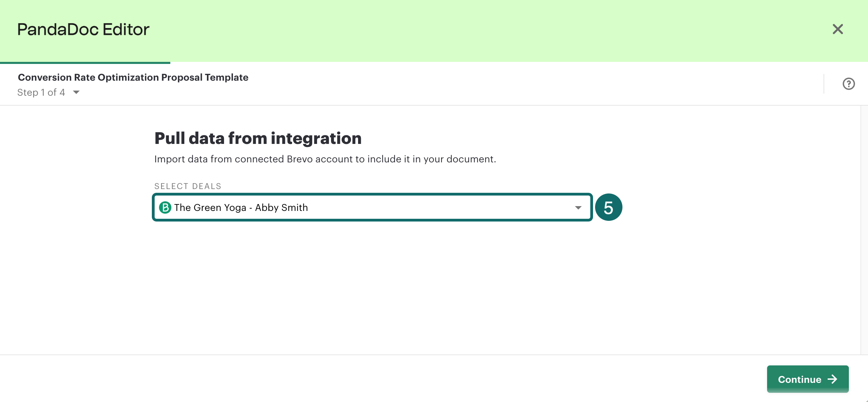Viewport: 868px width, 402px height.
Task: Click the SELECT DEALS field label
Action: click(x=188, y=186)
